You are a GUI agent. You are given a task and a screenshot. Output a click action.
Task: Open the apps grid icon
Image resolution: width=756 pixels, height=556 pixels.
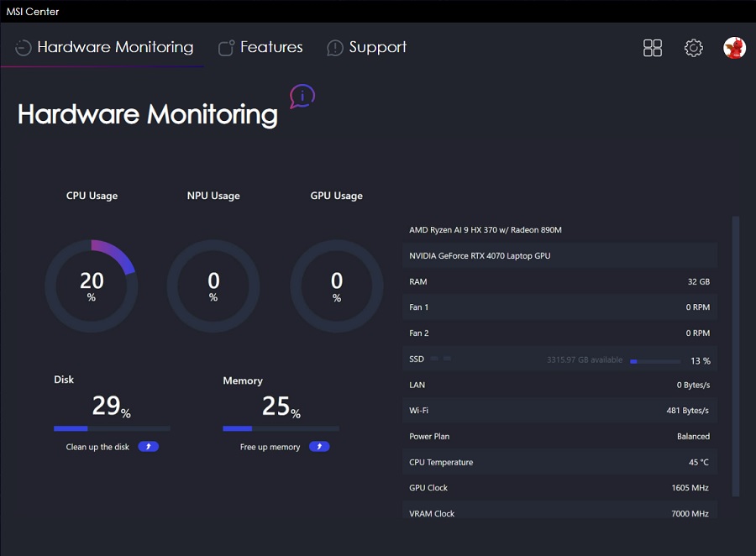(x=653, y=48)
